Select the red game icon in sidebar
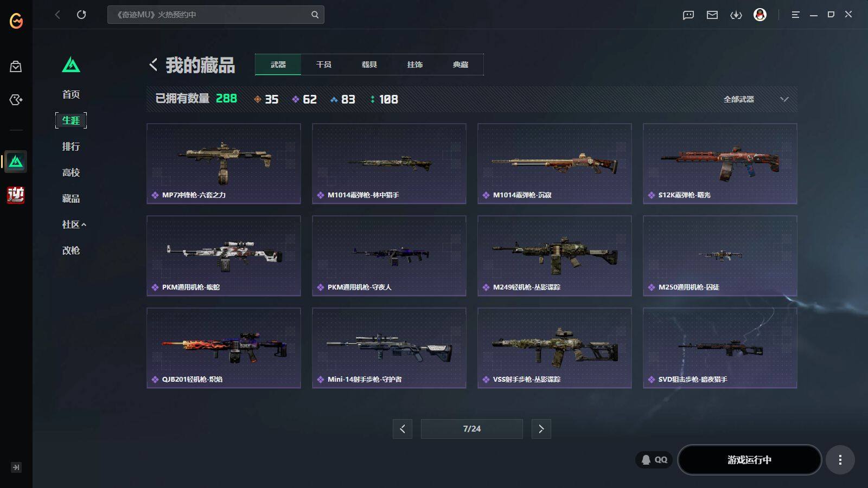Screen dimensions: 868x488 point(16,195)
